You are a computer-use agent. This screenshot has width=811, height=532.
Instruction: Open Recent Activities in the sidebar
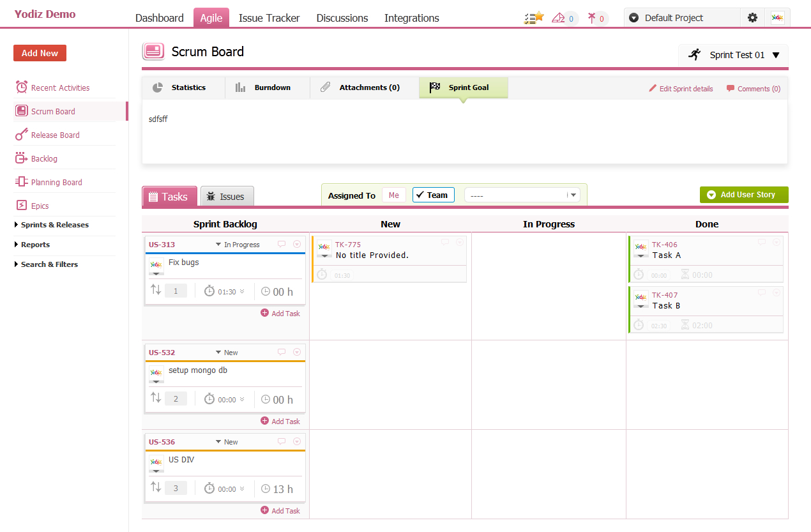[60, 87]
